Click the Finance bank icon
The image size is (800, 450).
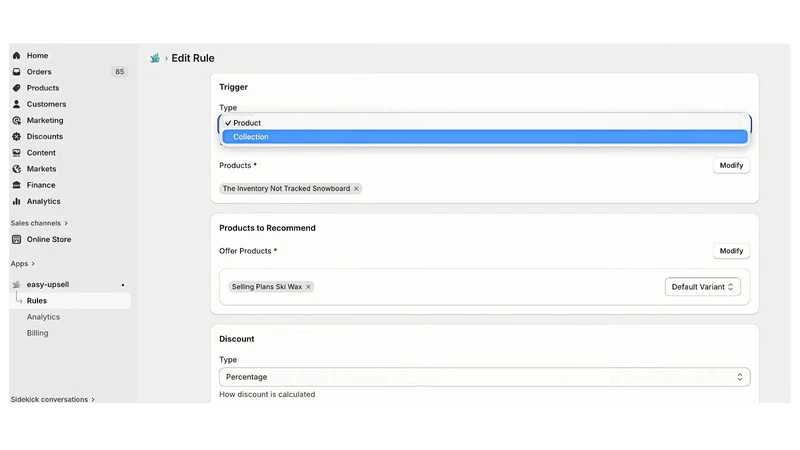point(16,185)
